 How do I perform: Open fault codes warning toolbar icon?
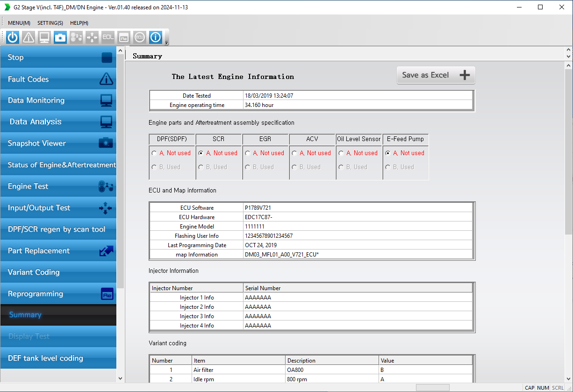[29, 37]
